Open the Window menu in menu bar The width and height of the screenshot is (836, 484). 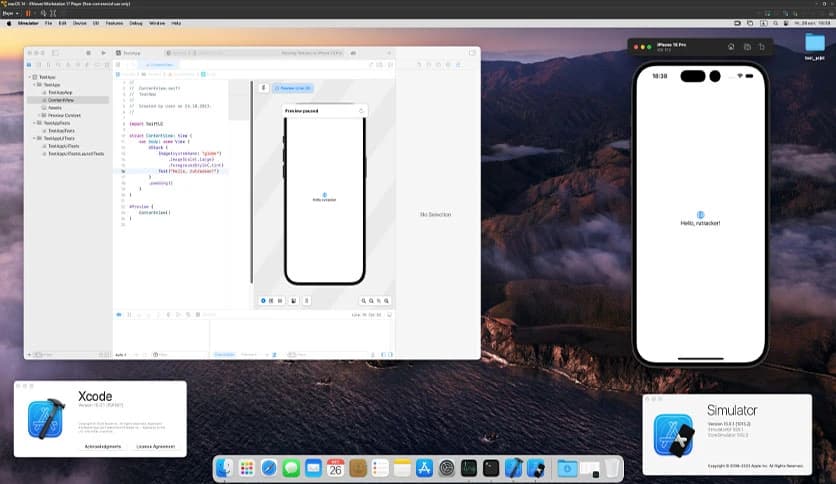(x=157, y=23)
